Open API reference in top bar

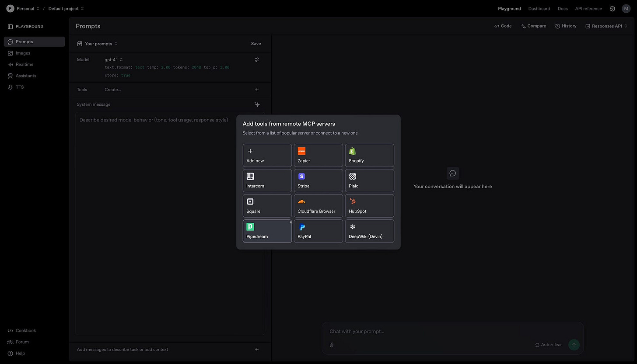(x=588, y=9)
